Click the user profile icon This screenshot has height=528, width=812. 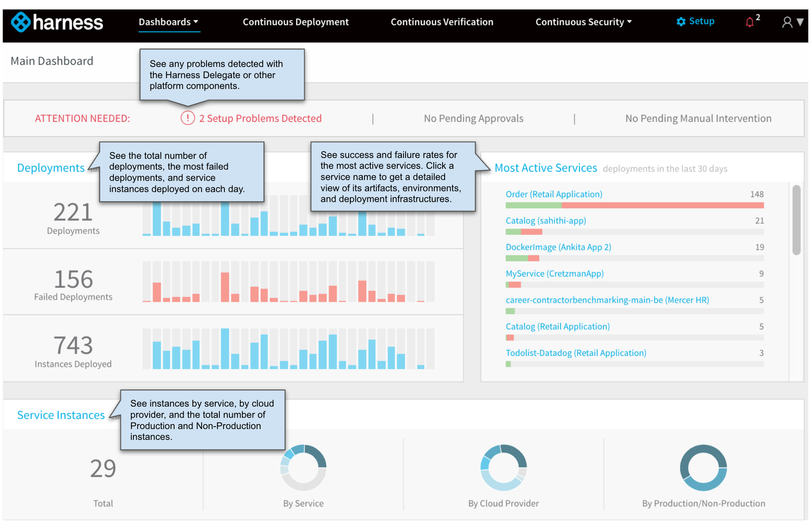(x=787, y=22)
